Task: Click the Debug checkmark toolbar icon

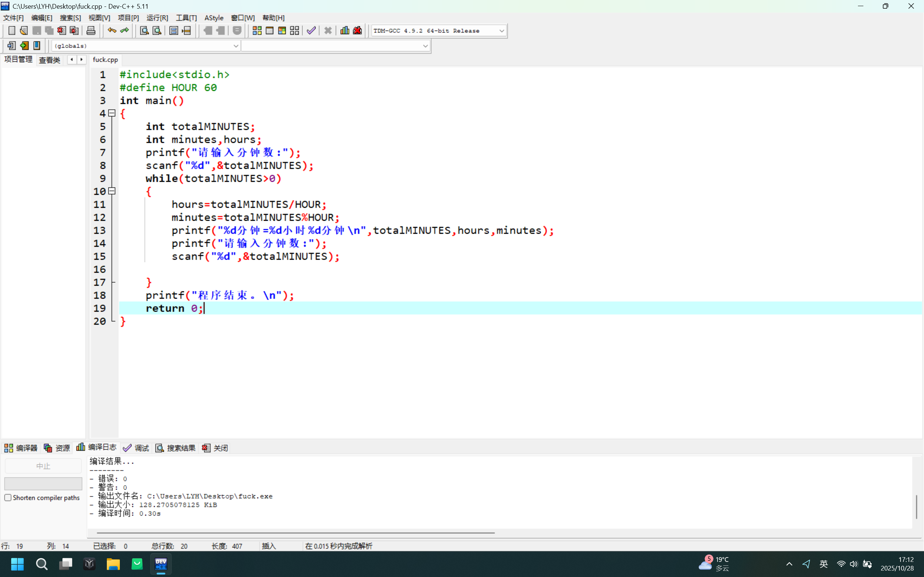Action: [x=311, y=31]
